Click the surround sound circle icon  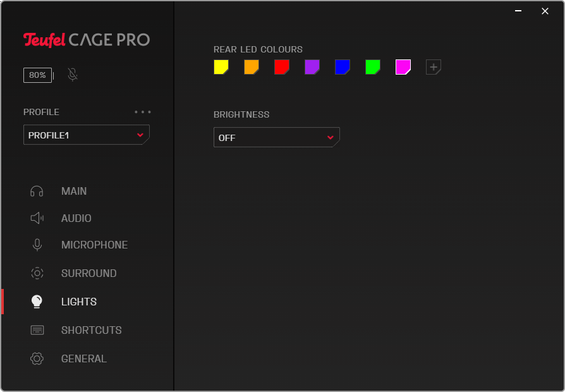37,273
